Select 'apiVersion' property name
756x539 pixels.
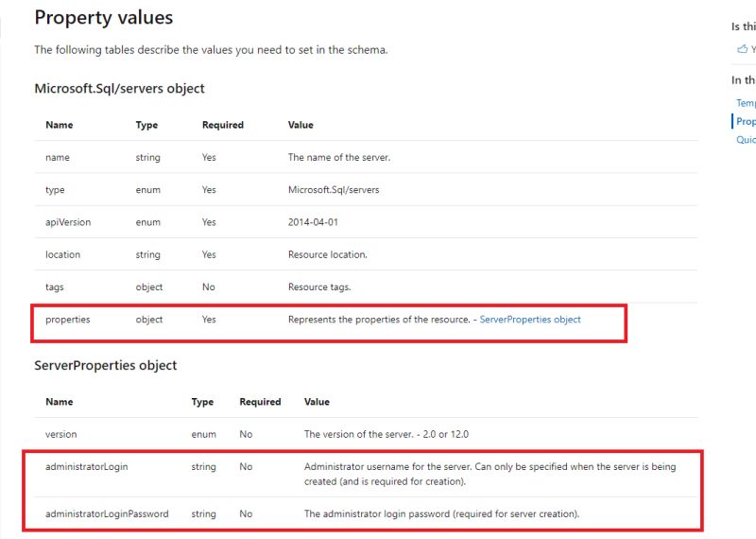68,222
